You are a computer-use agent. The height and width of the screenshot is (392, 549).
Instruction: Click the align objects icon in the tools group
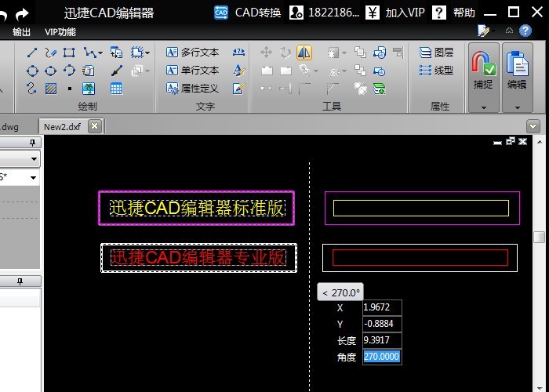[398, 53]
